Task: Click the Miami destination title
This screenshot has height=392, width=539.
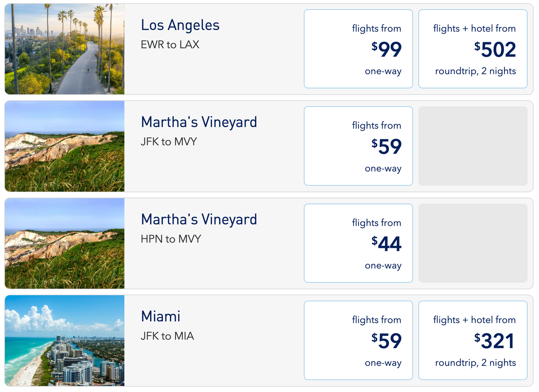Action: tap(160, 316)
